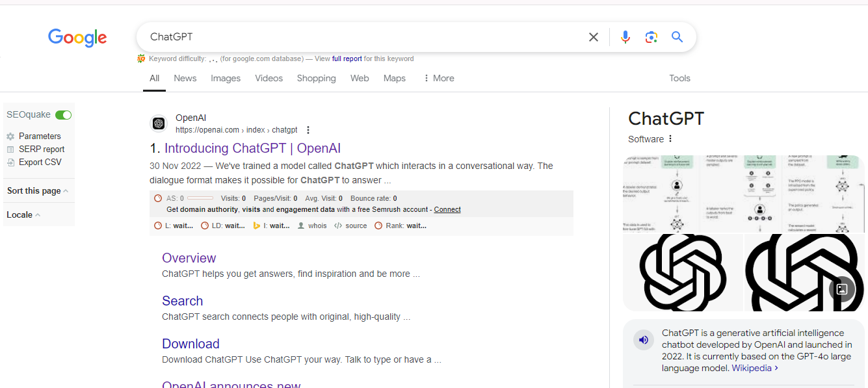Start voice search with microphone icon
Image resolution: width=868 pixels, height=388 pixels.
point(625,37)
